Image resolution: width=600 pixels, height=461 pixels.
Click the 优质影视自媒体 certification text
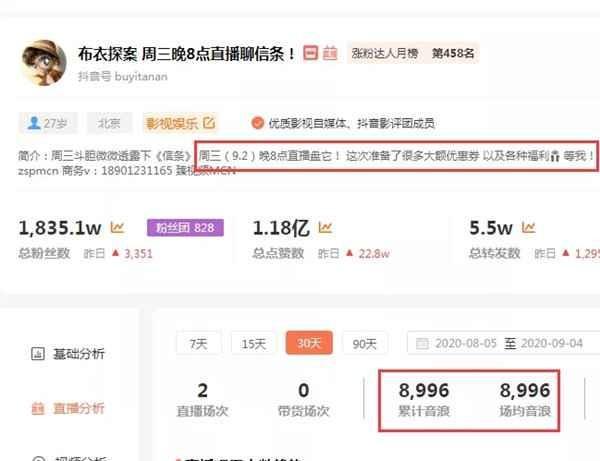351,123
